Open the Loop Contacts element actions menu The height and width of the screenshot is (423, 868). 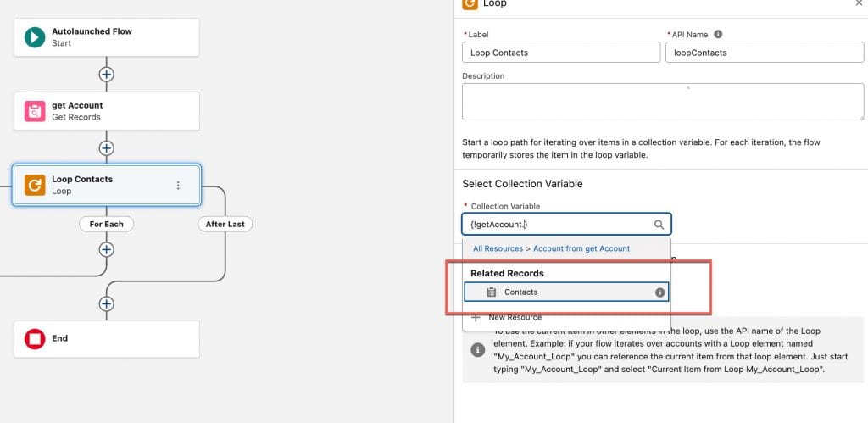click(x=178, y=185)
